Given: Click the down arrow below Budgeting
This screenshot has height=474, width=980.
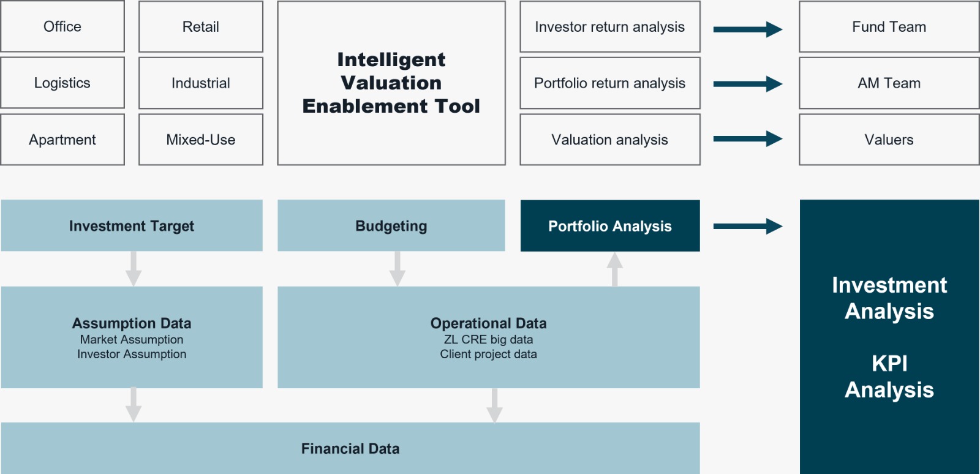Looking at the screenshot, I should pyautogui.click(x=398, y=269).
